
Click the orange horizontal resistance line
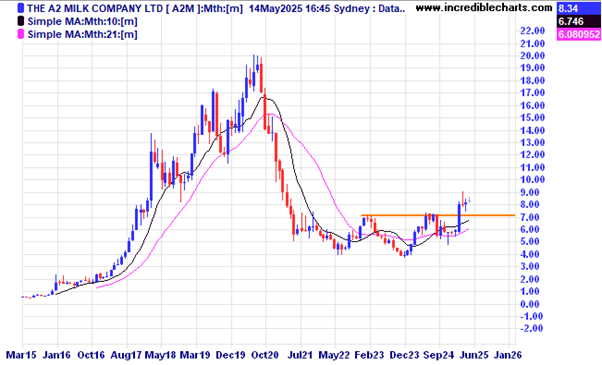(438, 215)
